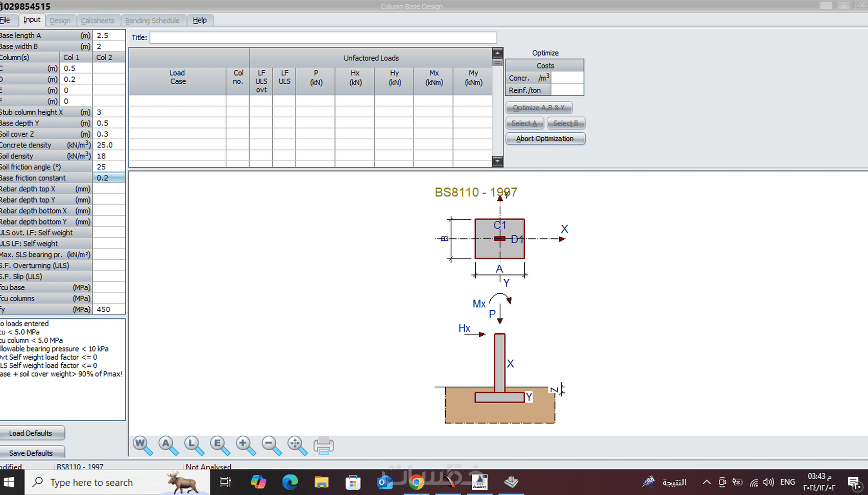Click the Select A button

524,123
